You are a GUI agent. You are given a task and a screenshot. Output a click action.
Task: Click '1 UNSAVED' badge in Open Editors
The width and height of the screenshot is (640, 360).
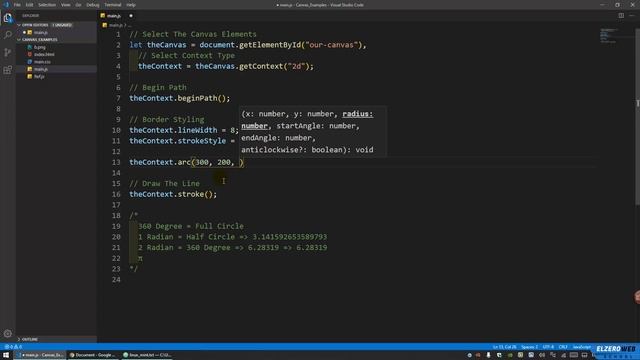pos(62,25)
